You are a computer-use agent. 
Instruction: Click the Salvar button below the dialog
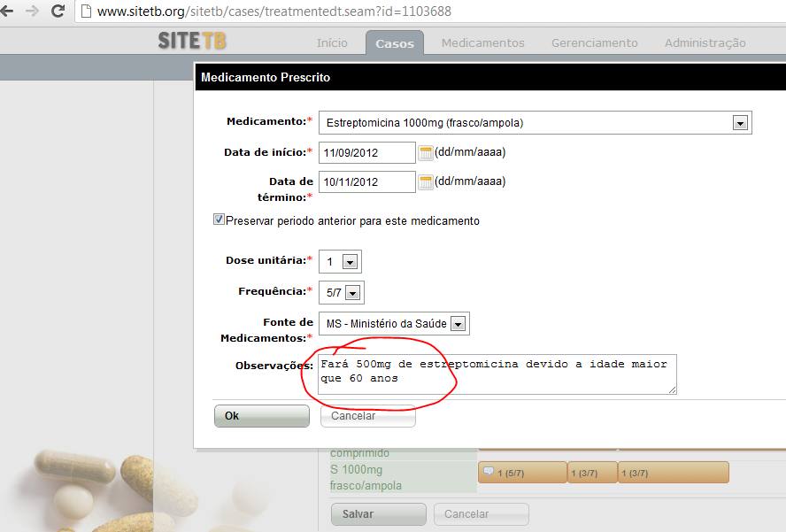pos(379,514)
